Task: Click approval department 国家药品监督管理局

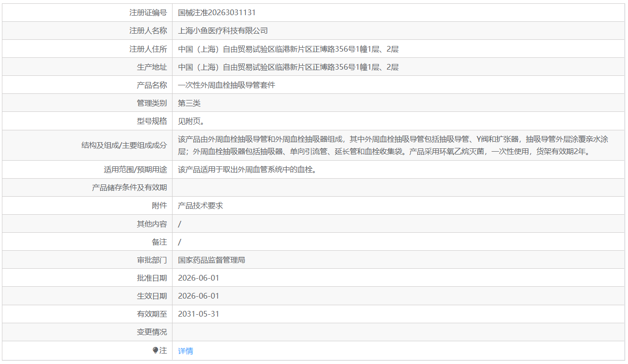Action: click(x=211, y=260)
